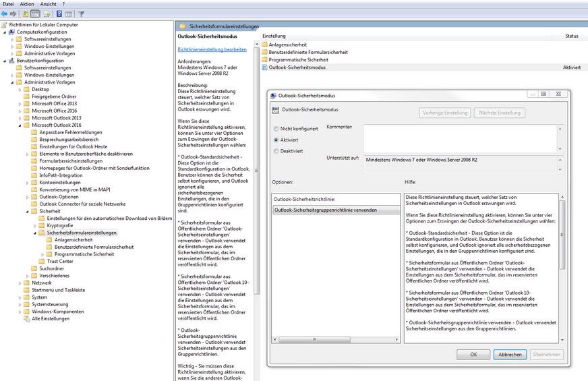Image resolution: width=588 pixels, height=381 pixels.
Task: Open the Outlook-Sicherheitsrichtlinie dropdown
Action: 336,210
